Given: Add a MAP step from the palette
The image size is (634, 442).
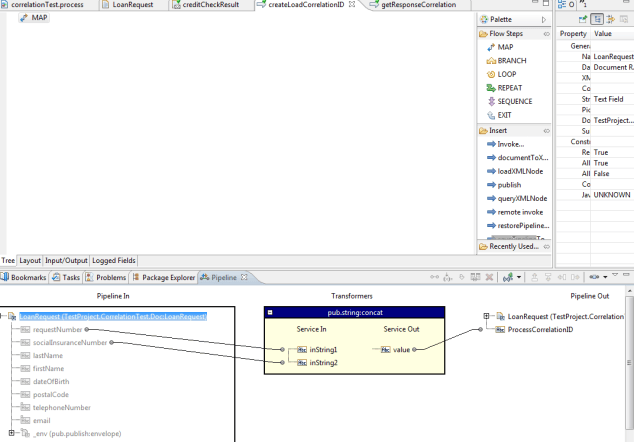Looking at the screenshot, I should [x=500, y=47].
